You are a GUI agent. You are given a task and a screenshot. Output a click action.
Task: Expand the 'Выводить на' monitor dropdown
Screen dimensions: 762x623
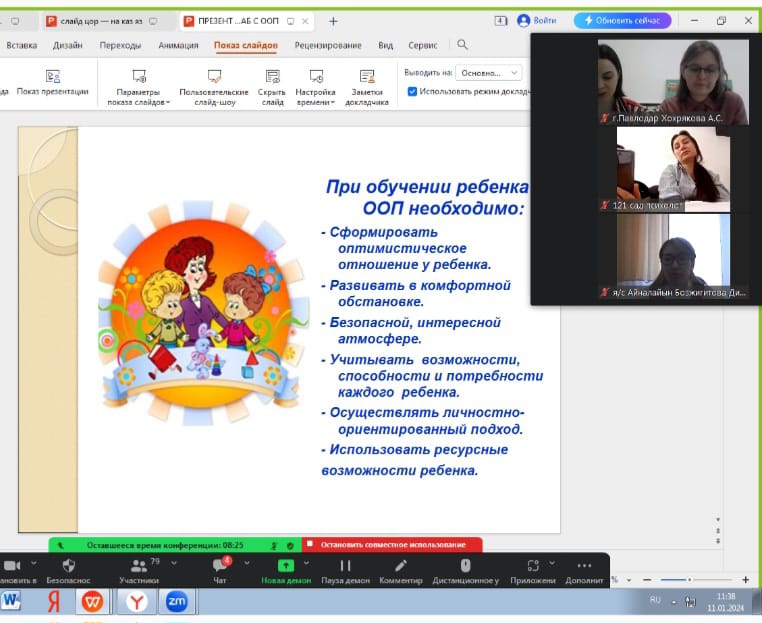[x=514, y=73]
